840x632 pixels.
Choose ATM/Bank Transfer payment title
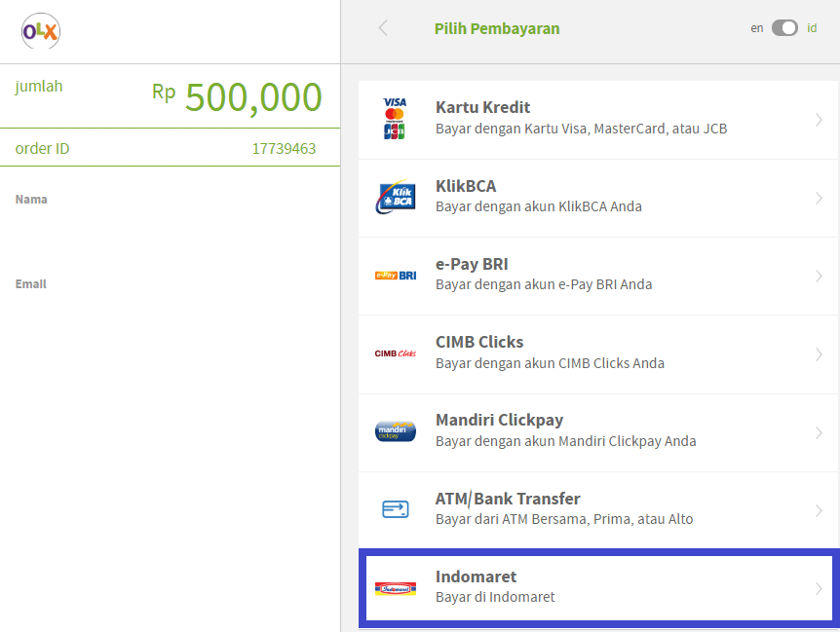508,499
